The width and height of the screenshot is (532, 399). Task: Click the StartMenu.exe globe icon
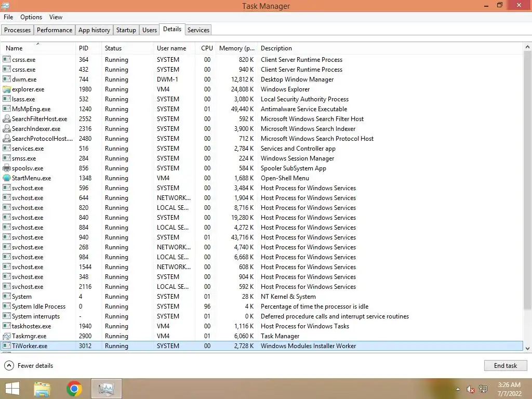6,178
